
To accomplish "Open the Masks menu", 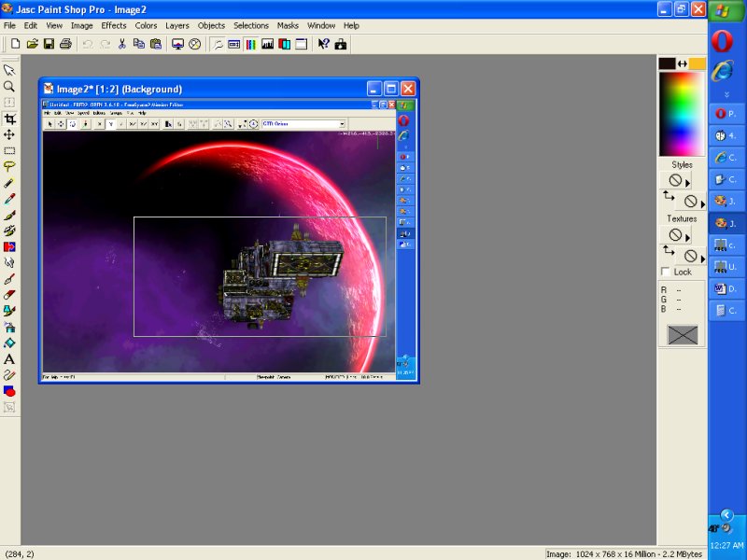I will tap(288, 26).
